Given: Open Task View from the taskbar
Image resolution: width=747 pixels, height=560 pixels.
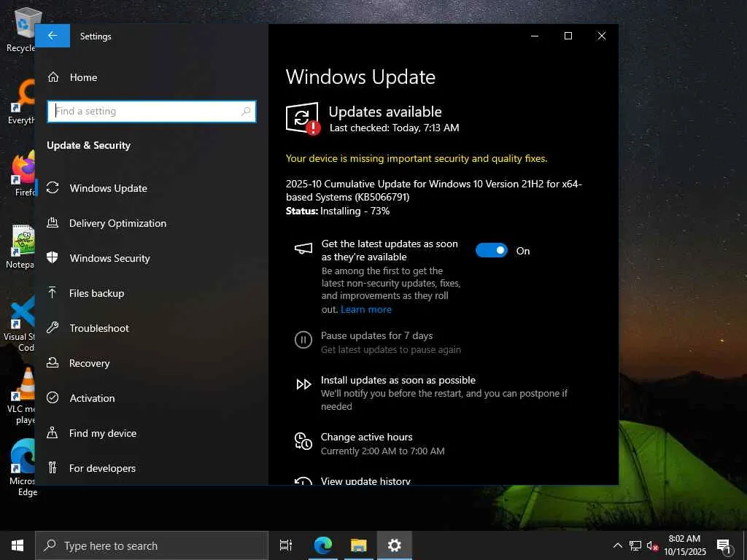Looking at the screenshot, I should [286, 545].
